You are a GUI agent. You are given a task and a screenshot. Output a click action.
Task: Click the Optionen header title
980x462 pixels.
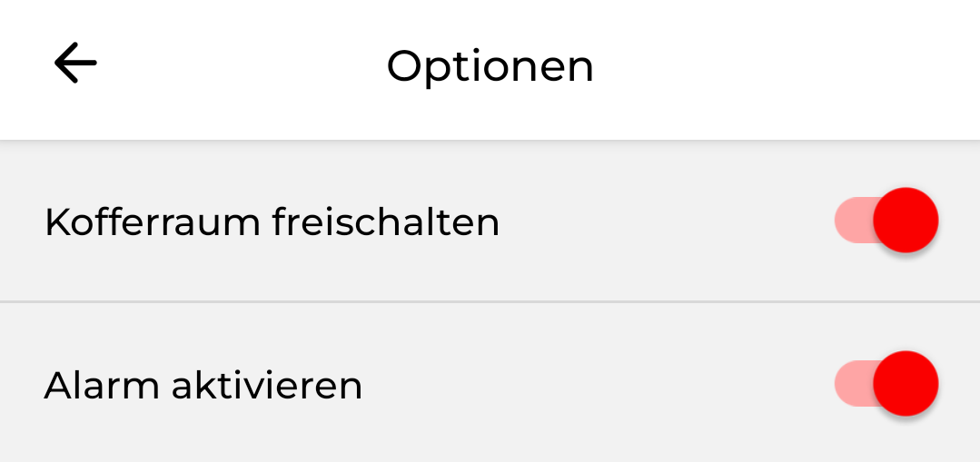[490, 66]
